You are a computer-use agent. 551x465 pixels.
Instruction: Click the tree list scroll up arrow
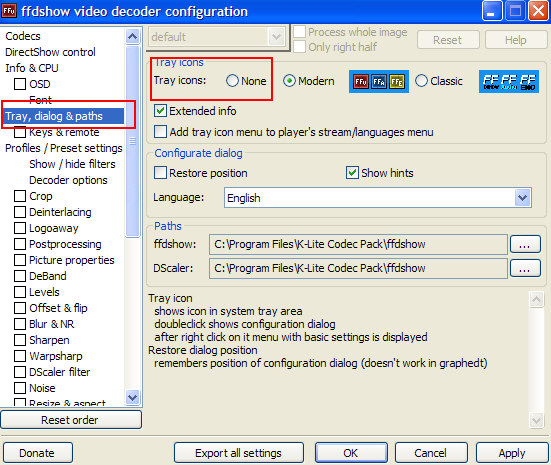coord(132,36)
